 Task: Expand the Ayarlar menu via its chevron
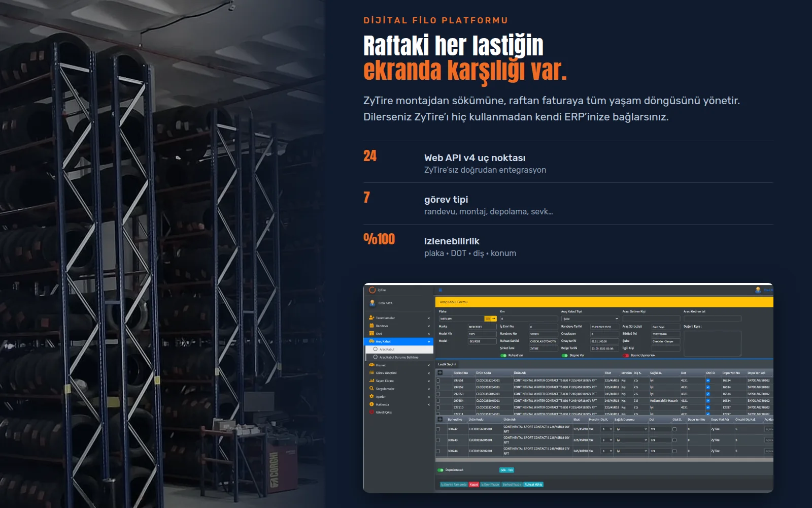tap(429, 397)
